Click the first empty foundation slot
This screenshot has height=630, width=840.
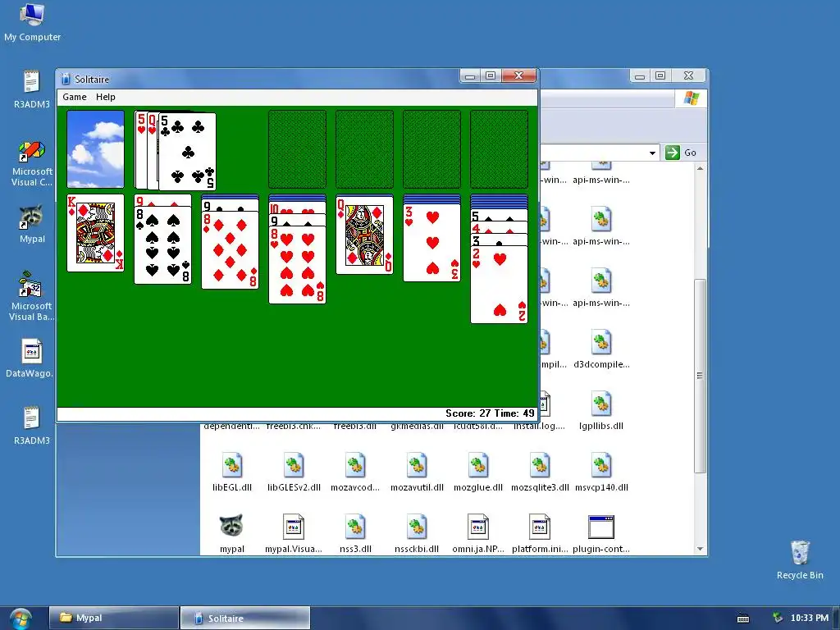click(x=297, y=149)
